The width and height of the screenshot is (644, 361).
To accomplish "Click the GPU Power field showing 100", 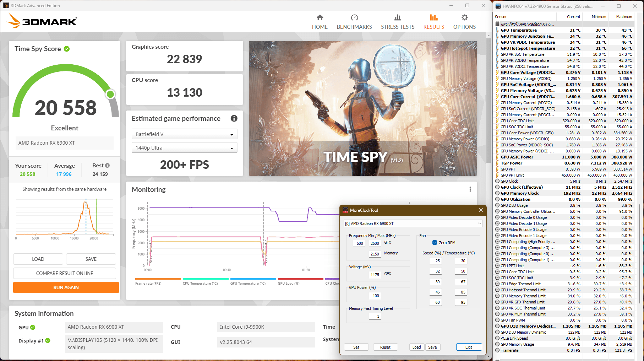I will (x=376, y=296).
